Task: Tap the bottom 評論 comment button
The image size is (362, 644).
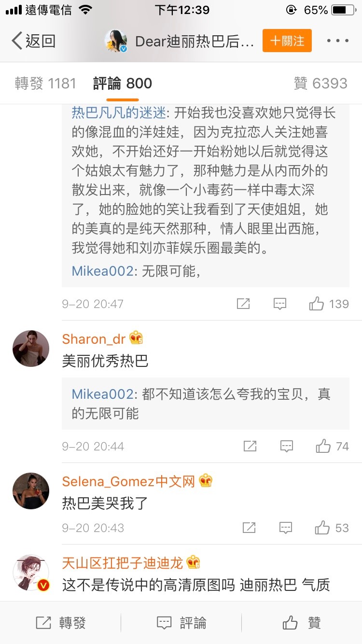Action: click(181, 623)
